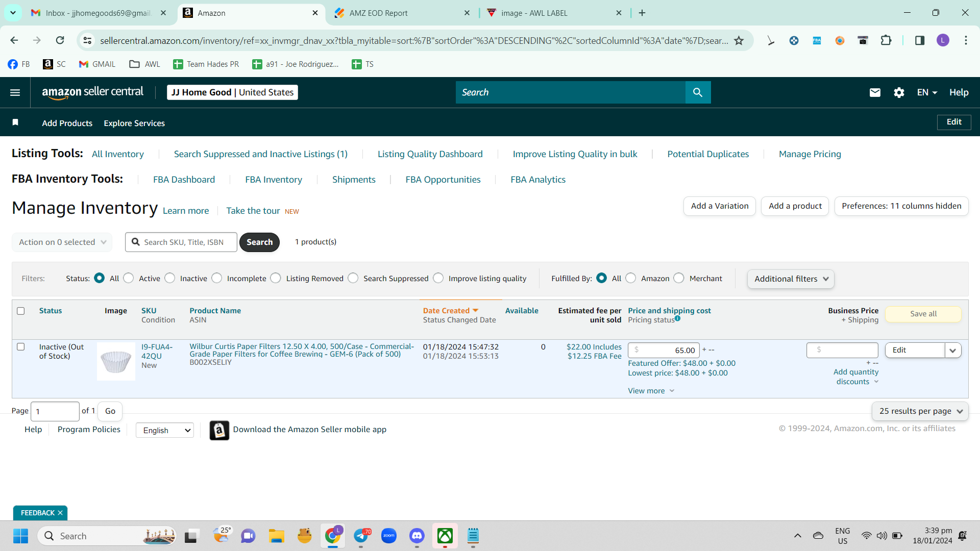Close the FEEDBACK tab with its X
The height and width of the screenshot is (551, 980).
[x=60, y=513]
